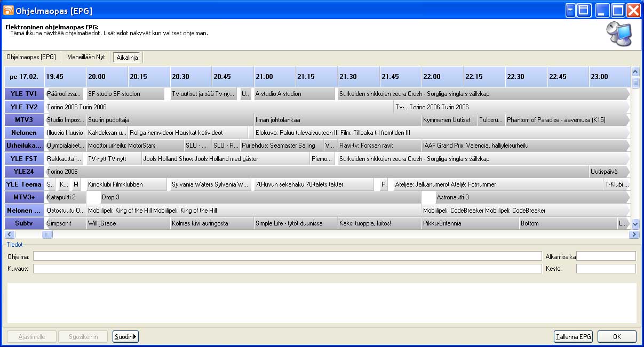Select 'Roliga hemvideor Hauskat kotivideot' program
This screenshot has width=644, height=347.
pyautogui.click(x=188, y=133)
